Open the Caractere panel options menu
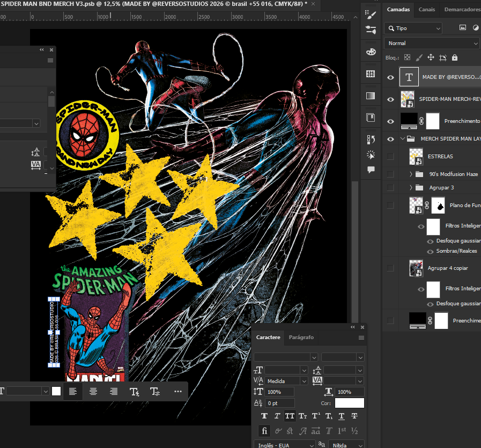 click(361, 337)
